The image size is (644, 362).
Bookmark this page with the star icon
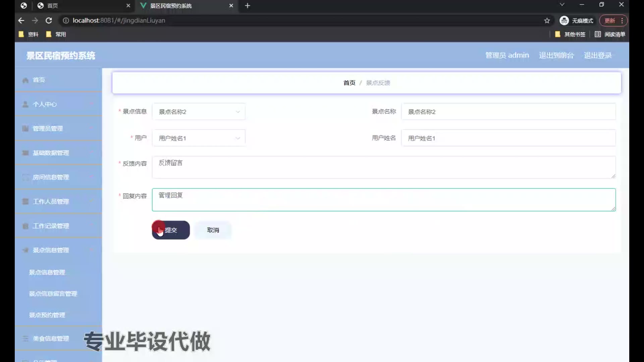pos(547,21)
